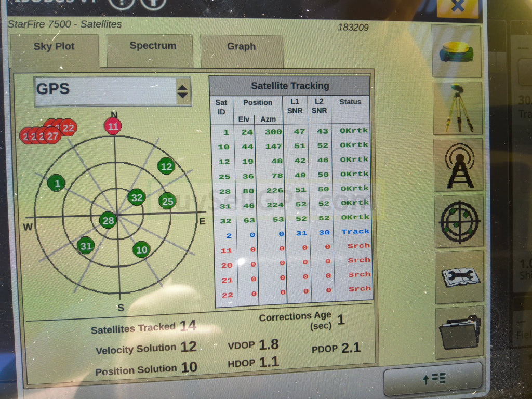
Task: Click the GPS dropdown arrows
Action: tap(182, 92)
